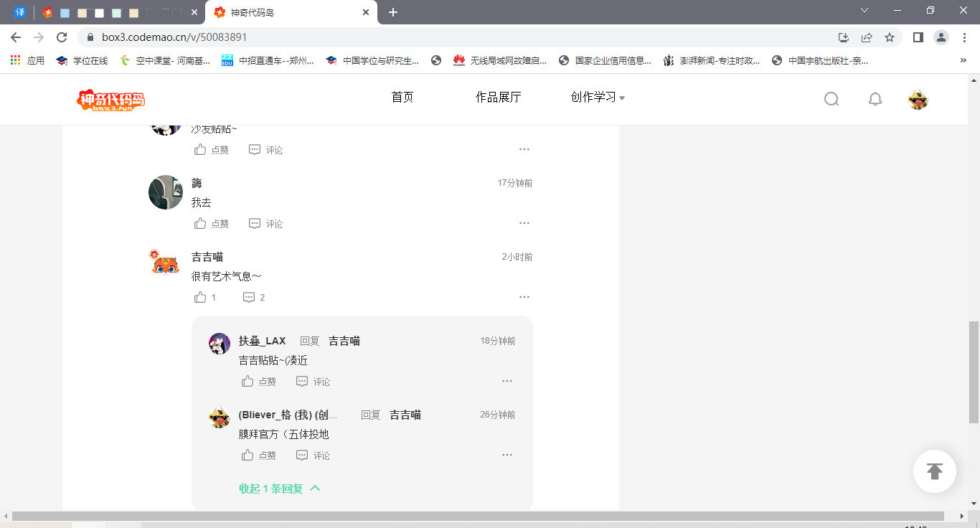Image resolution: width=980 pixels, height=528 pixels.
Task: Switch to the first pinned translate tab
Action: point(19,12)
